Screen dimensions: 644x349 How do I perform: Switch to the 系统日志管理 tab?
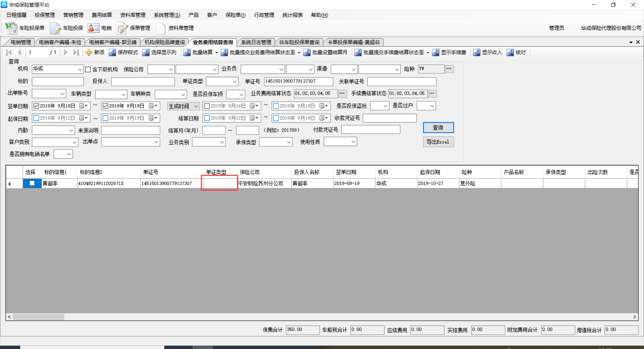tap(256, 42)
